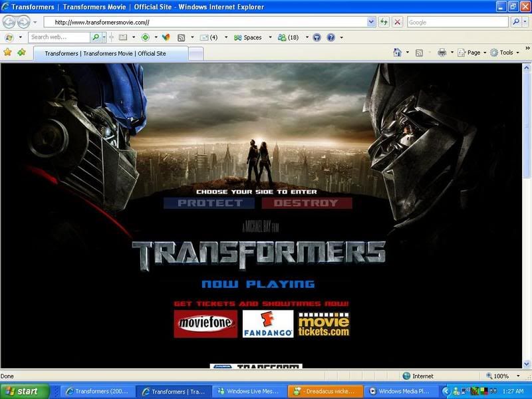
Task: Open Spaces on the Live toolbar
Action: [247, 37]
